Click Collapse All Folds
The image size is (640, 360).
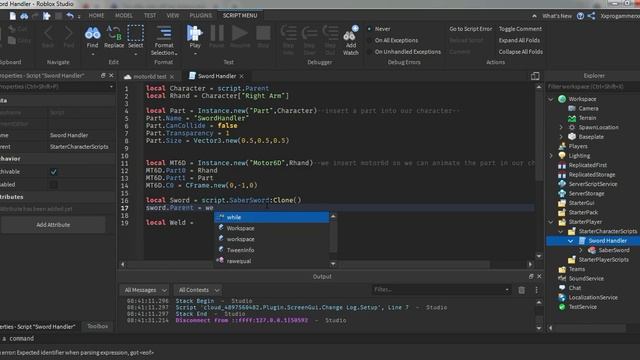(x=520, y=52)
